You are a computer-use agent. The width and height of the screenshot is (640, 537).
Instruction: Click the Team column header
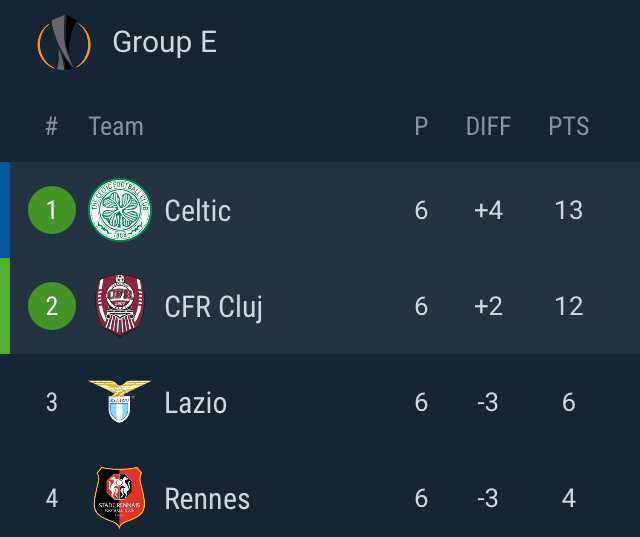(x=116, y=126)
